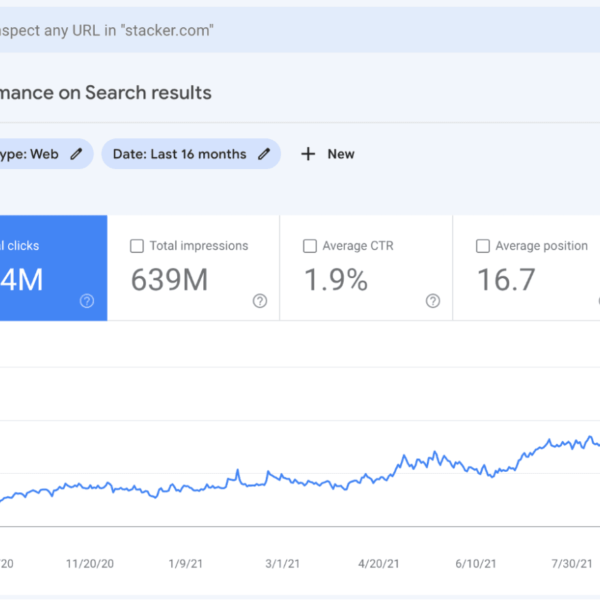Open help icon on Total impressions card
This screenshot has height=600, width=600.
point(260,301)
